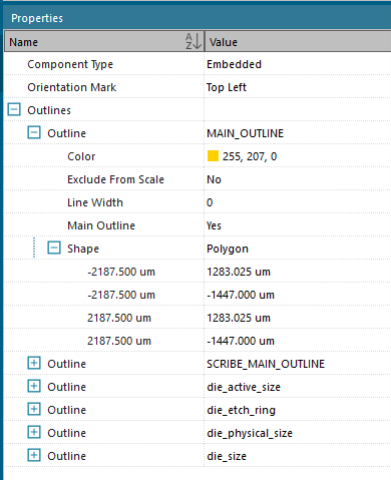Viewport: 391px width, 480px height.
Task: Click the die_size value
Action: pyautogui.click(x=227, y=456)
